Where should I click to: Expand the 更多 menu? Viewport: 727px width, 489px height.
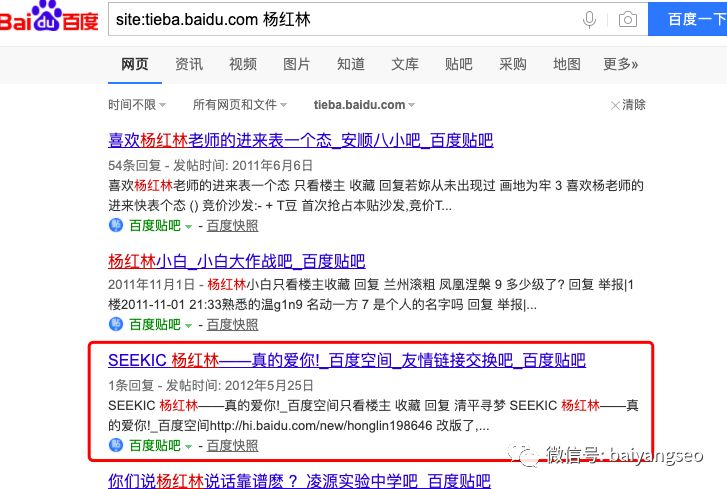pos(620,64)
